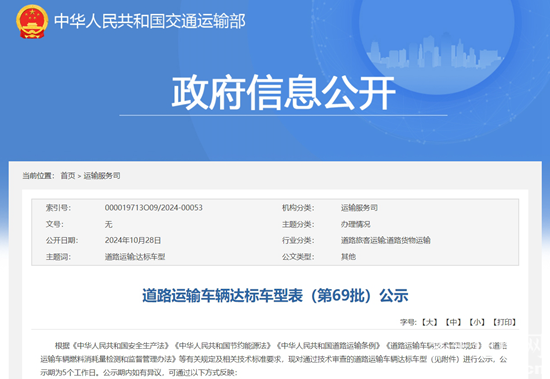Set font size to 中

coord(454,322)
